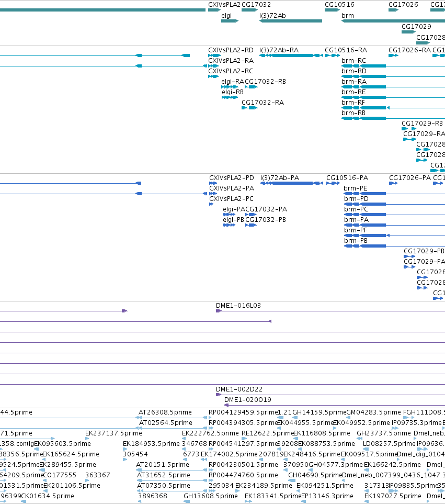The image size is (445, 504).
Task: Select the brm-PD protein
Action: [x=356, y=199]
